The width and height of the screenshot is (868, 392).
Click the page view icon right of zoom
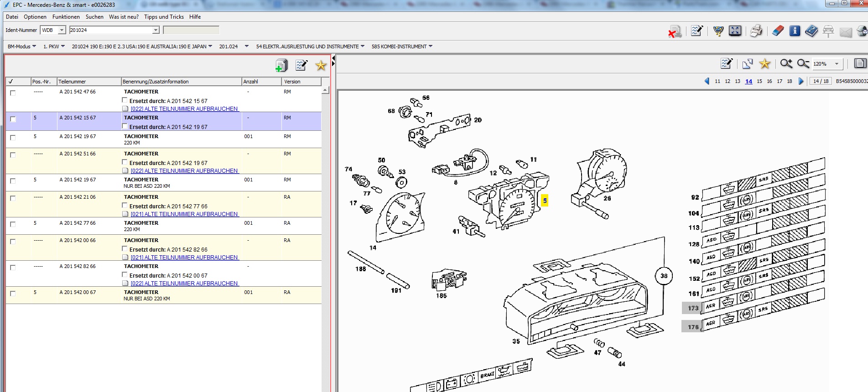860,63
